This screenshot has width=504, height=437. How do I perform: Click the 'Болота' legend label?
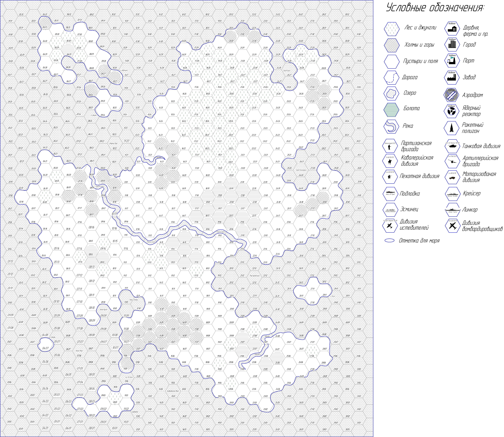click(x=411, y=108)
